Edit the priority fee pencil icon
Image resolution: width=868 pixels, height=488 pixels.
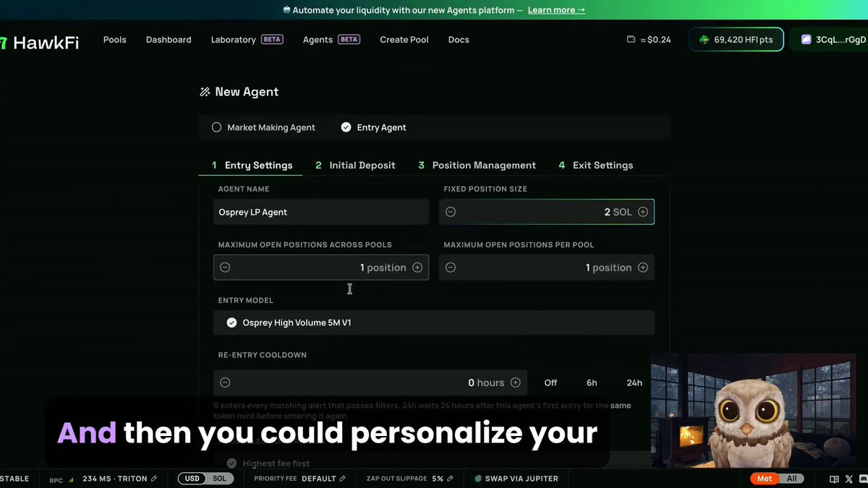(342, 479)
